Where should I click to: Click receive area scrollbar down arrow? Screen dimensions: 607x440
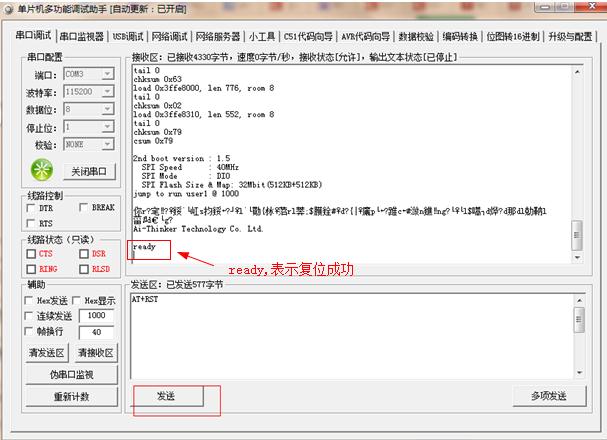[577, 257]
